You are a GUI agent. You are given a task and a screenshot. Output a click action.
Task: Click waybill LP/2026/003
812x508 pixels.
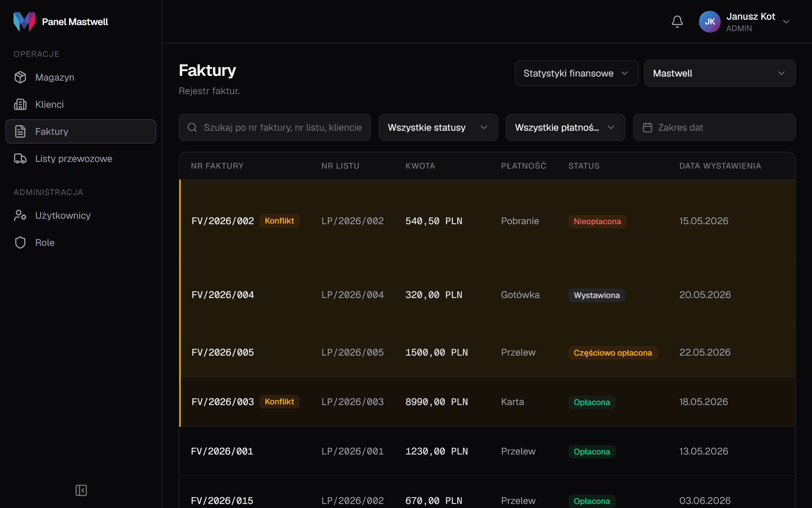click(x=353, y=402)
